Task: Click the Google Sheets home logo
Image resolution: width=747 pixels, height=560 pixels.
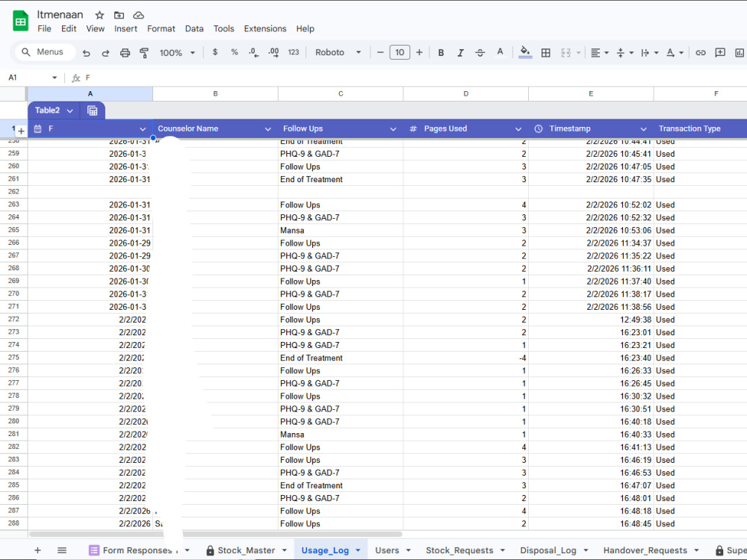Action: [20, 21]
